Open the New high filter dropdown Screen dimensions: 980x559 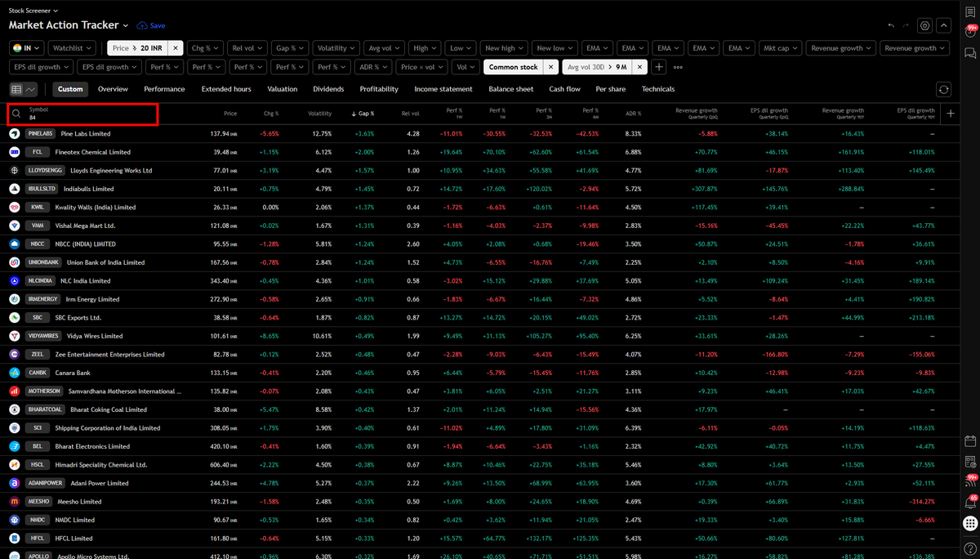point(502,48)
